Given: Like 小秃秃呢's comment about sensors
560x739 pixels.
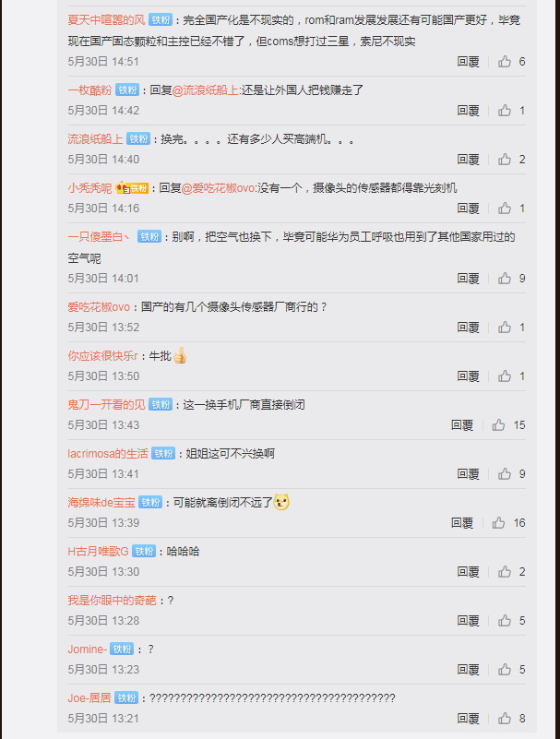Looking at the screenshot, I should (x=505, y=208).
